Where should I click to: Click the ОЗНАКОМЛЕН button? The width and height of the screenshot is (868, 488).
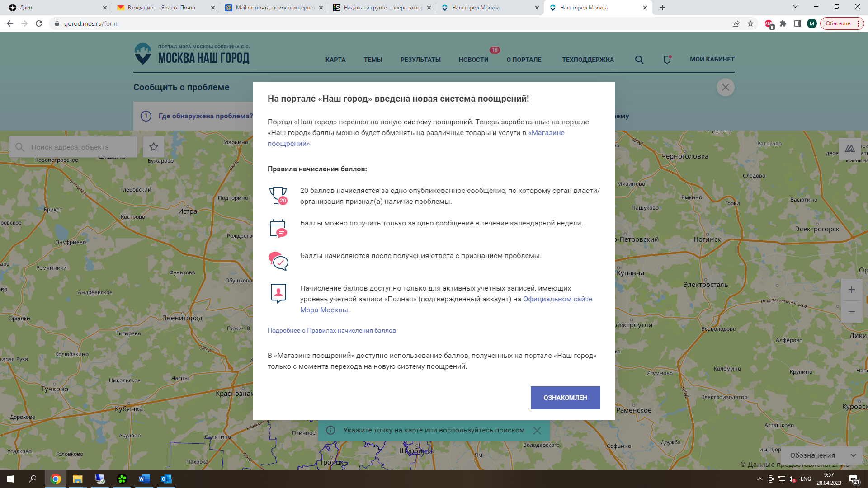pyautogui.click(x=565, y=398)
